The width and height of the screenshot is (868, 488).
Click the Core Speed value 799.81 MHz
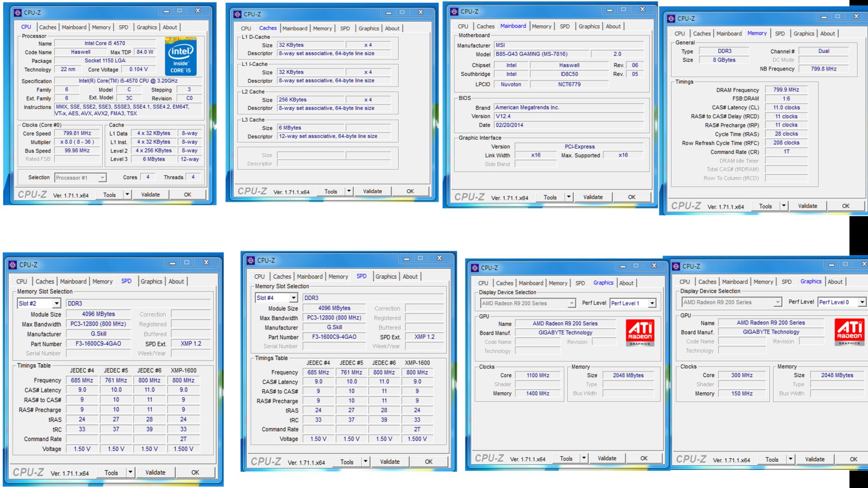[x=77, y=133]
